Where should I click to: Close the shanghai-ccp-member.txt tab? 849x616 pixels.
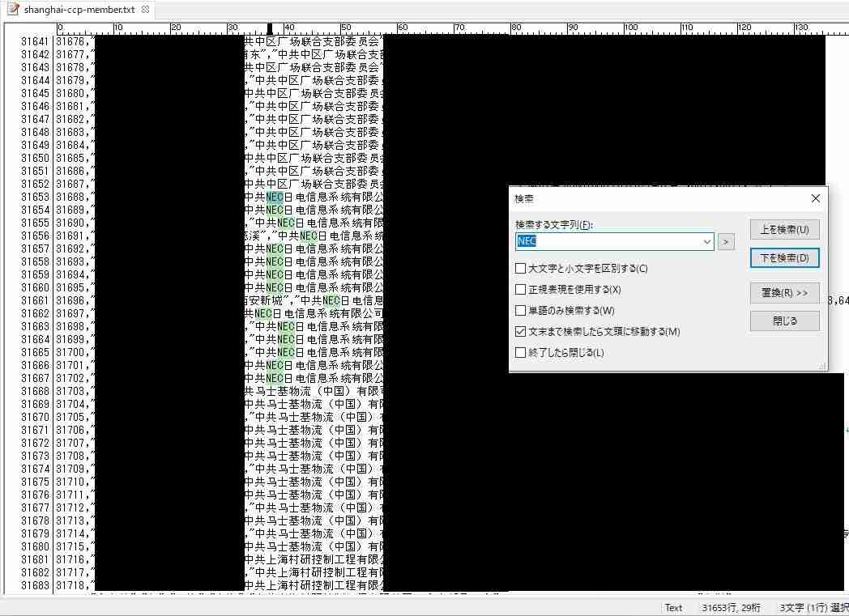click(x=145, y=9)
